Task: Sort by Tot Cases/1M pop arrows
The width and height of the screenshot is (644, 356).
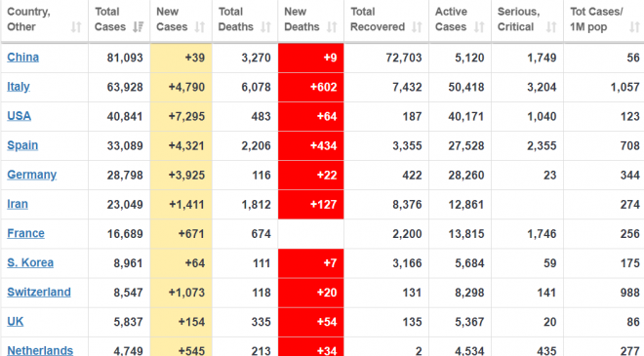Action: click(634, 27)
